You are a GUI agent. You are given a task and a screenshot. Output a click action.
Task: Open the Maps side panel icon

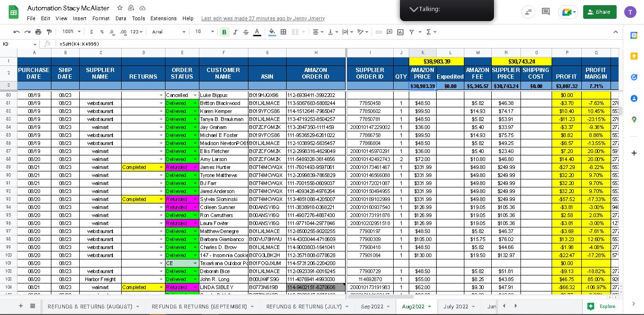(634, 120)
